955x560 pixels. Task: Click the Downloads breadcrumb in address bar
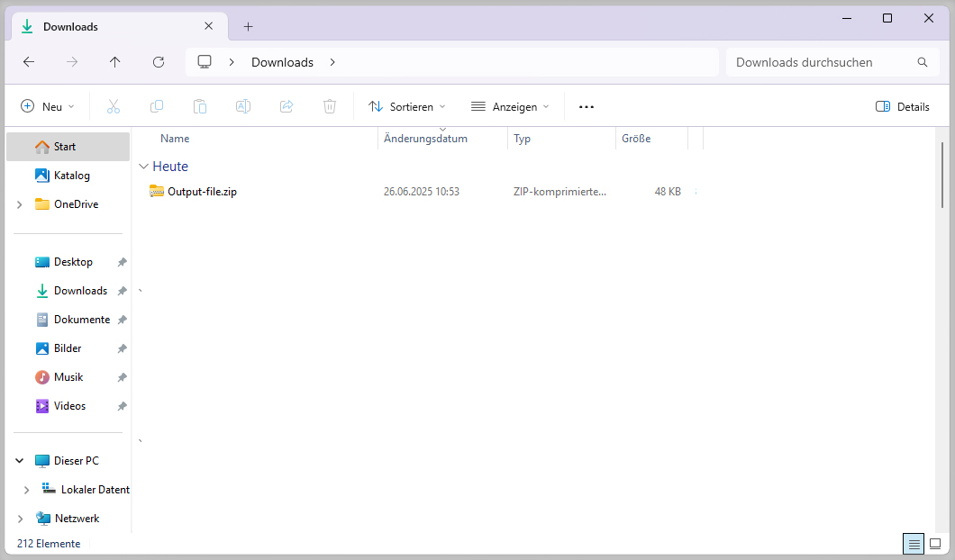click(283, 62)
